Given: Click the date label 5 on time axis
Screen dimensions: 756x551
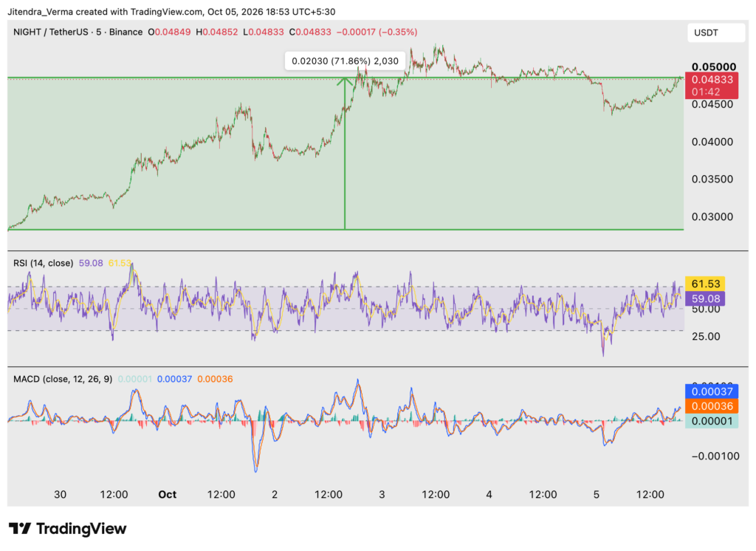Looking at the screenshot, I should pos(597,495).
